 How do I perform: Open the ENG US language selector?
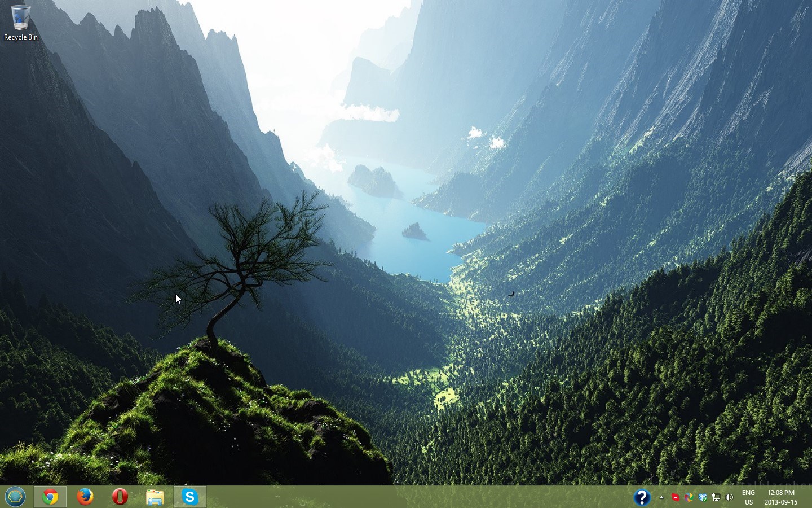coord(748,497)
